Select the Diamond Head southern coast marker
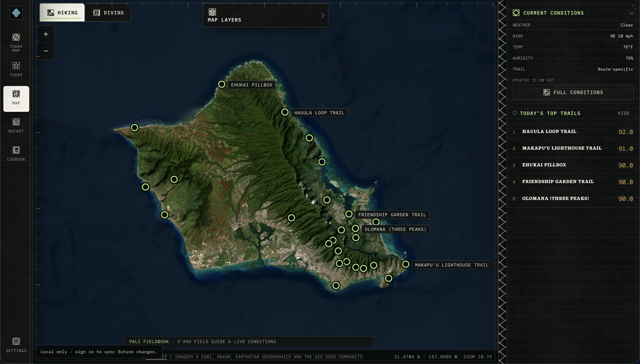Viewport: 640px width, 364px height. click(x=336, y=286)
